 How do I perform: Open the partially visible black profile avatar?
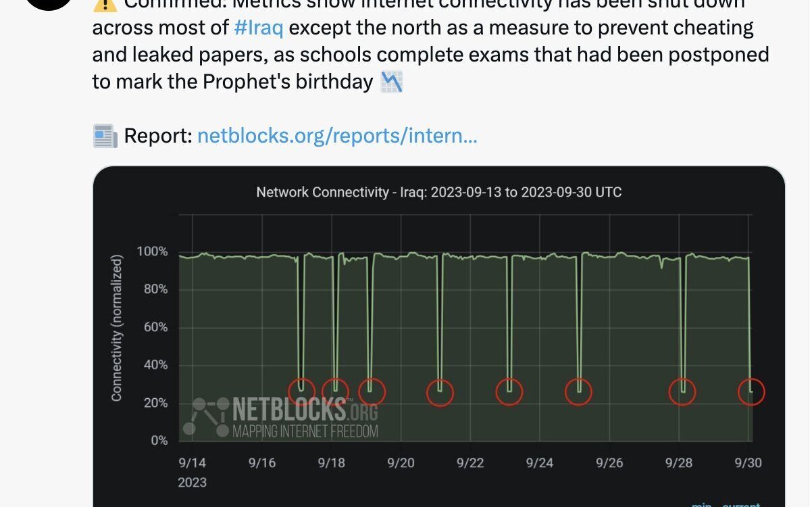tap(47, 3)
